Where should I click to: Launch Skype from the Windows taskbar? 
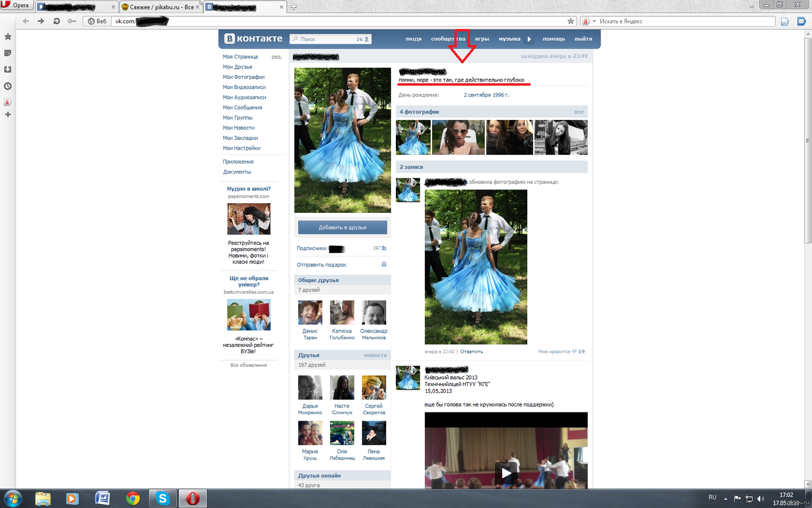[x=162, y=499]
